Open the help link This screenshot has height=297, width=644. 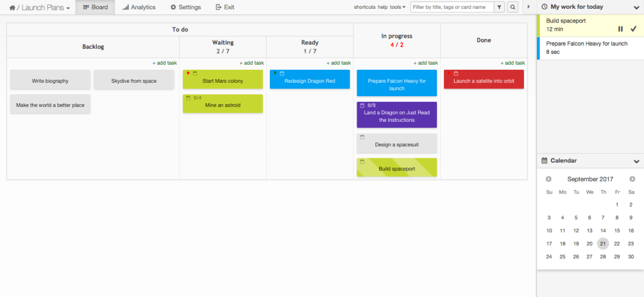(x=383, y=7)
